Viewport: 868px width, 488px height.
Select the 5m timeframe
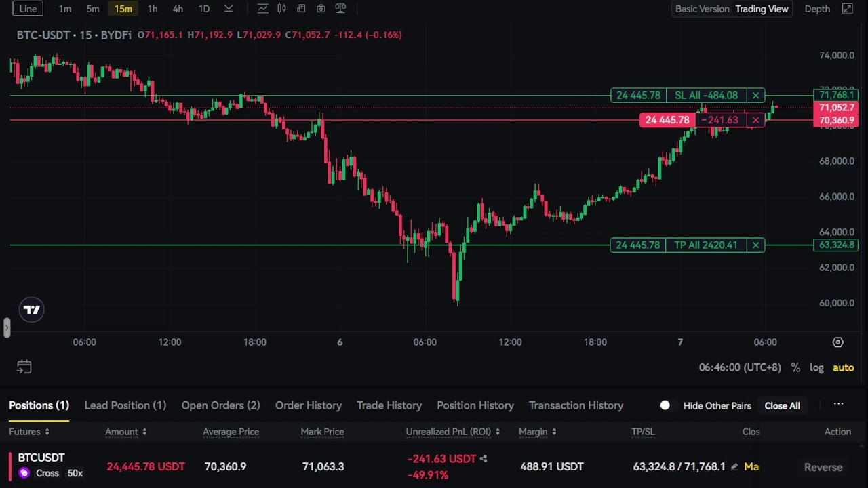coord(93,9)
